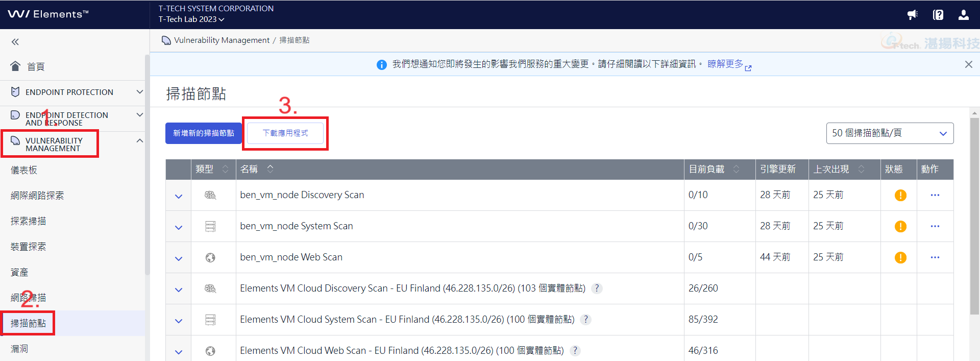Viewport: 980px width, 361px height.
Task: Click the home house icon
Action: [x=15, y=66]
